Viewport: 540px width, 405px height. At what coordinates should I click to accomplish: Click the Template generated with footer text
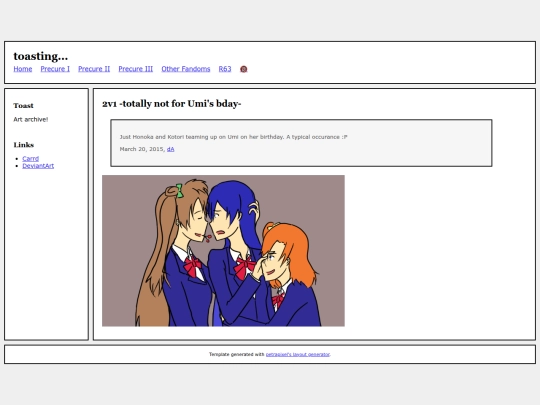237,354
